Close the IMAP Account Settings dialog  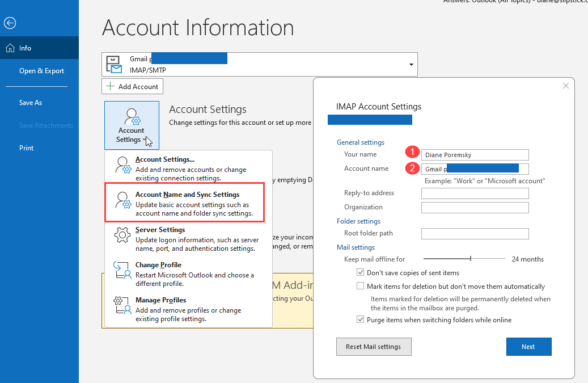[566, 86]
